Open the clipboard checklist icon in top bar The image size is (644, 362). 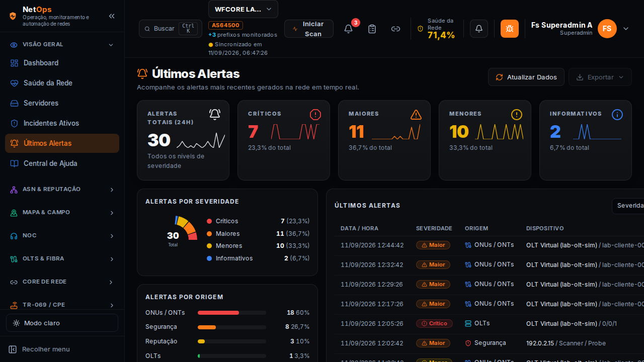(372, 29)
